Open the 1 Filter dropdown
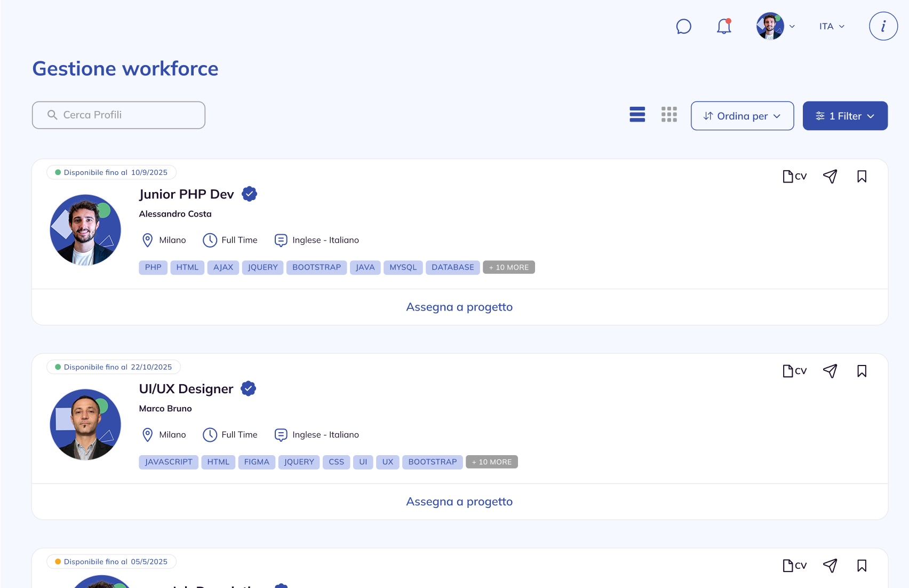This screenshot has width=909, height=588. click(x=845, y=116)
